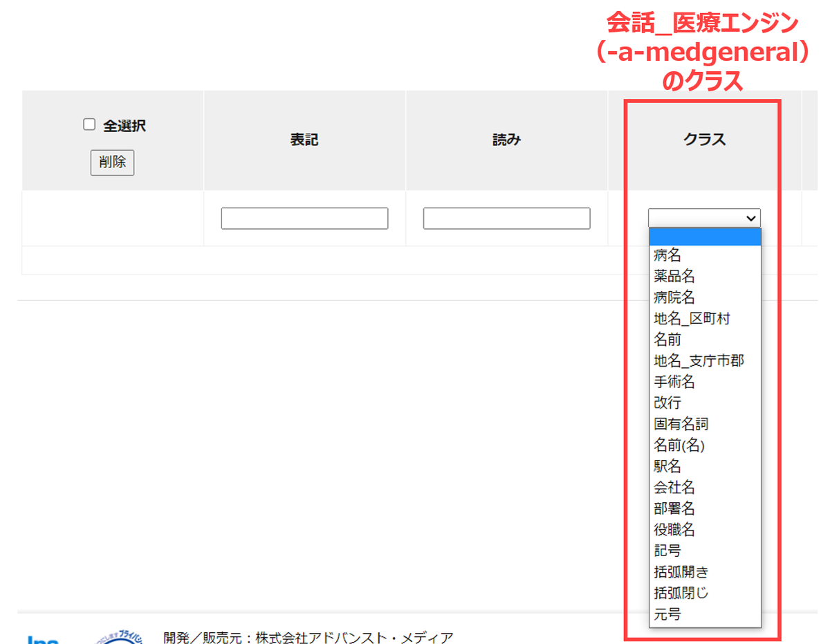Click the クラス column header
The width and height of the screenshot is (830, 644).
(x=705, y=140)
